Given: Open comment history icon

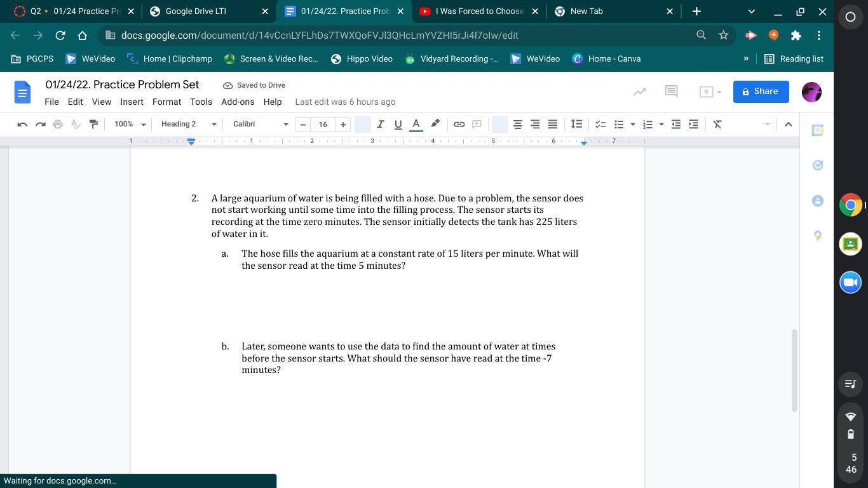Looking at the screenshot, I should point(671,91).
